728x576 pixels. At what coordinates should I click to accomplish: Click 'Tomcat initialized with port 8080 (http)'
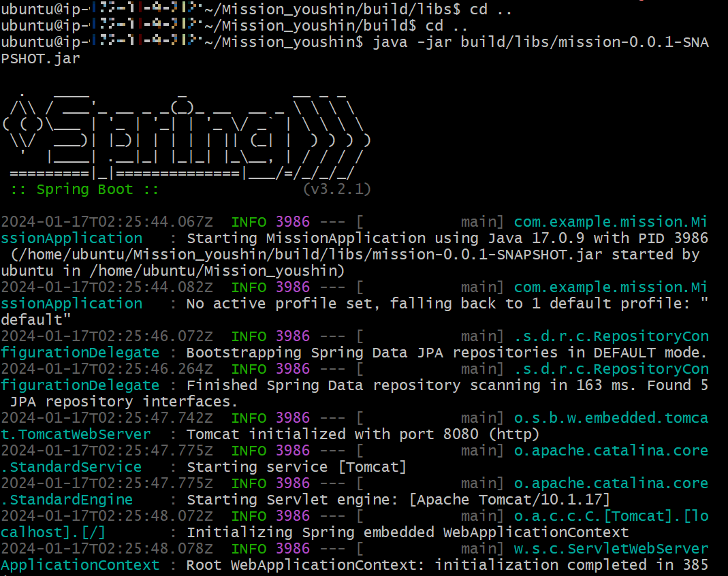coord(363,434)
